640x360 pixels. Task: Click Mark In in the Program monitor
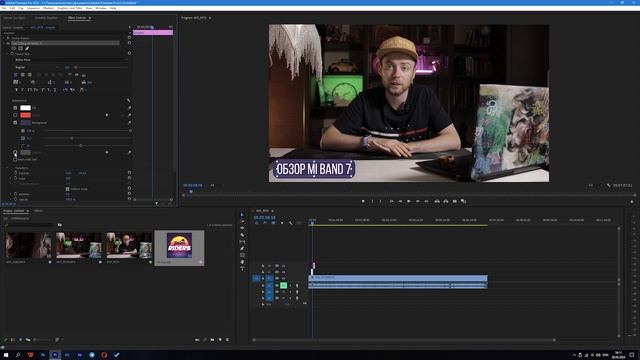point(372,201)
